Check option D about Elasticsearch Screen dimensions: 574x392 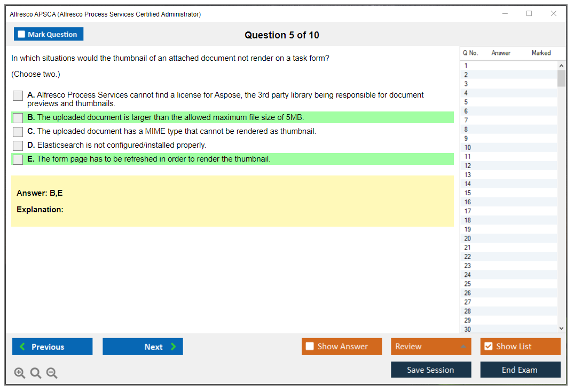(18, 146)
